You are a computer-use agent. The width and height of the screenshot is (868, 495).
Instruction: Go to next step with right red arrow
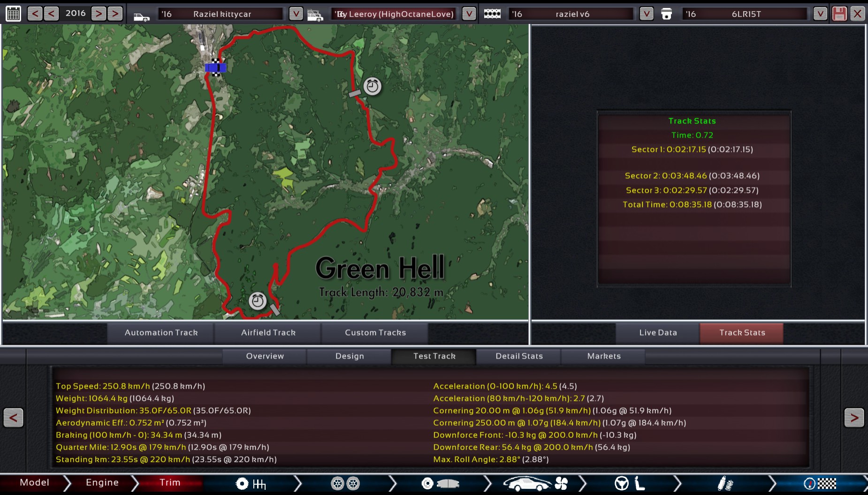854,418
